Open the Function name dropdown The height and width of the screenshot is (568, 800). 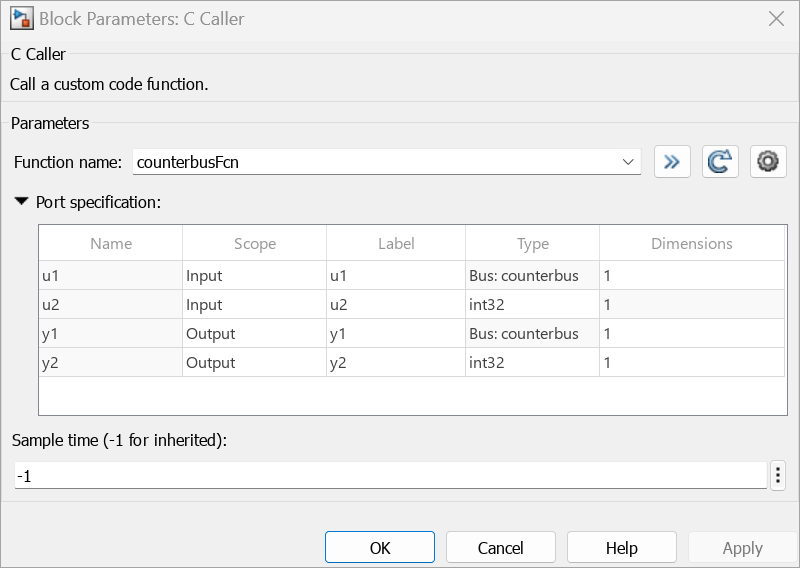click(628, 161)
